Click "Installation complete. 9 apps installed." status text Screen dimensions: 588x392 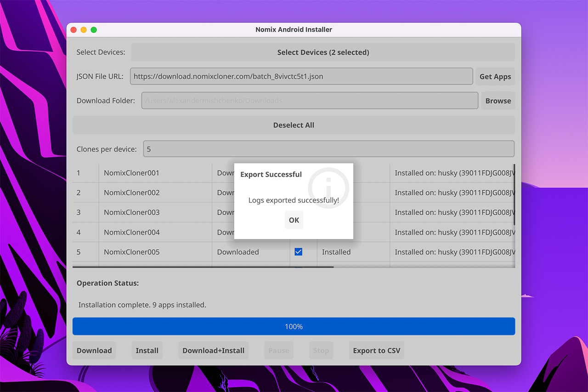point(142,305)
